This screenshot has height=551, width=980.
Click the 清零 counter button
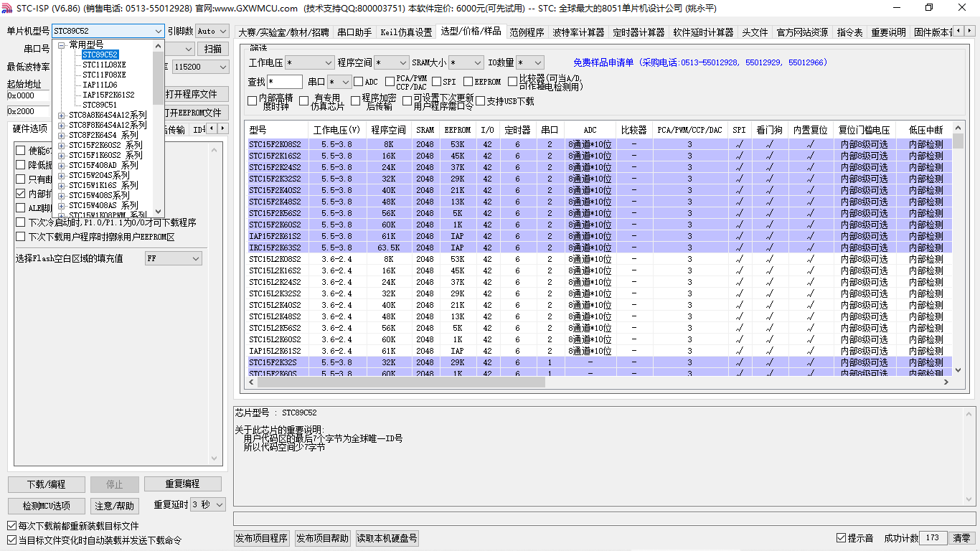pos(961,538)
